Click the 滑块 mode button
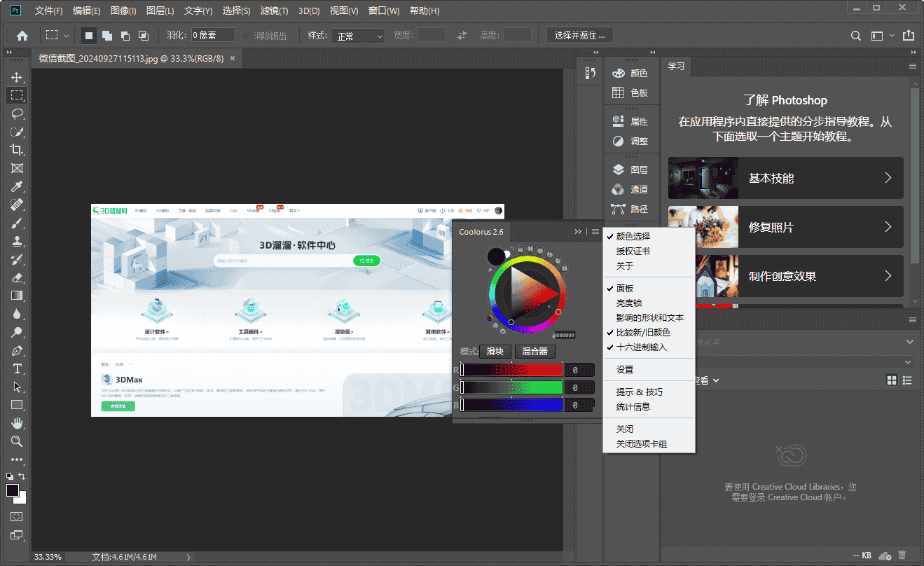The height and width of the screenshot is (566, 924). pyautogui.click(x=495, y=352)
